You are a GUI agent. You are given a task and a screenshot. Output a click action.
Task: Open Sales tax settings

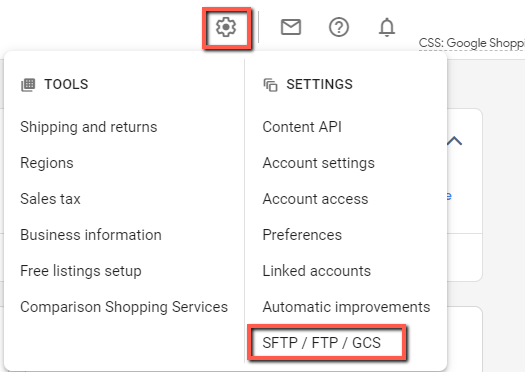pyautogui.click(x=50, y=199)
